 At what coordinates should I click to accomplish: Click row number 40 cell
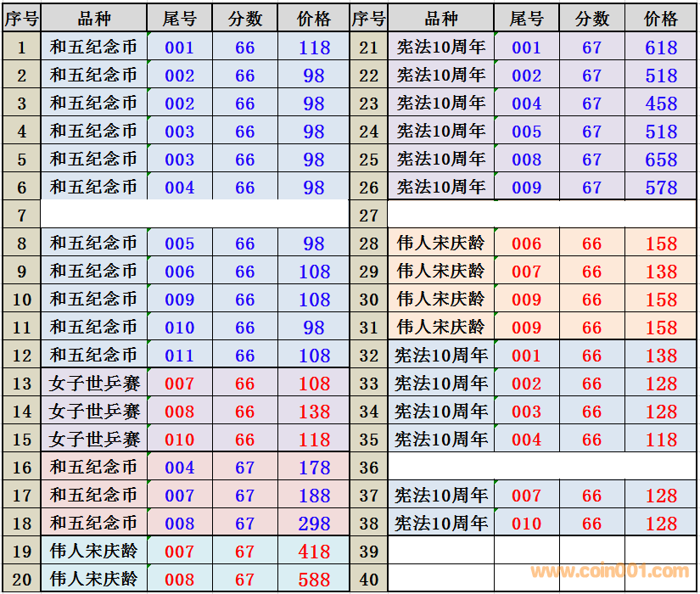click(x=368, y=580)
